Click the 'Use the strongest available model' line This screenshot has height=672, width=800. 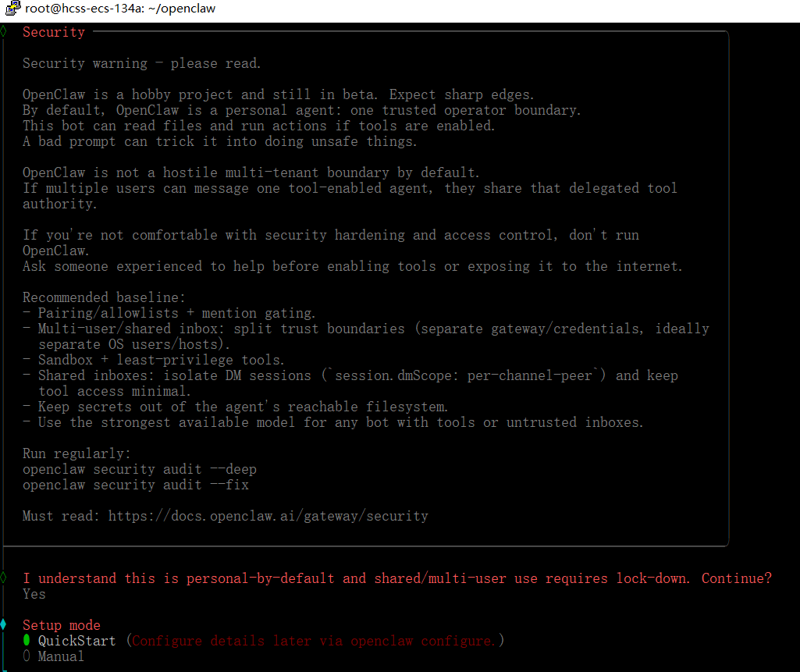[x=333, y=422]
